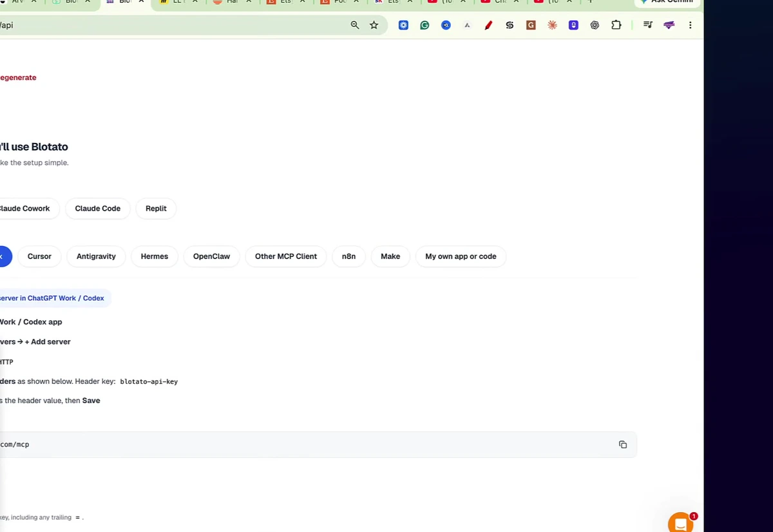
Task: Bookmark this page with the star icon
Action: tap(374, 25)
